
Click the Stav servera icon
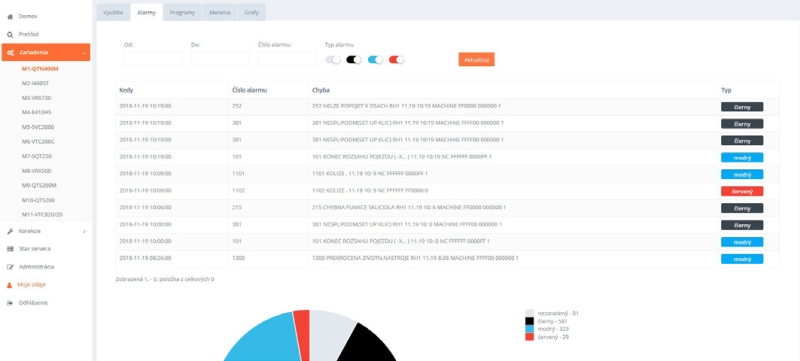coord(10,249)
